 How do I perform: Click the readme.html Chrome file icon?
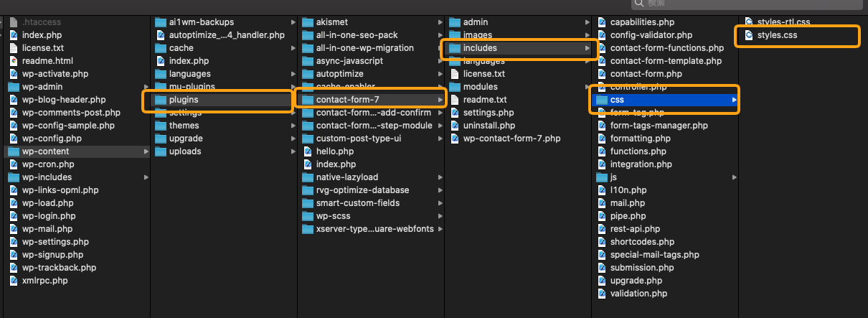tap(14, 61)
